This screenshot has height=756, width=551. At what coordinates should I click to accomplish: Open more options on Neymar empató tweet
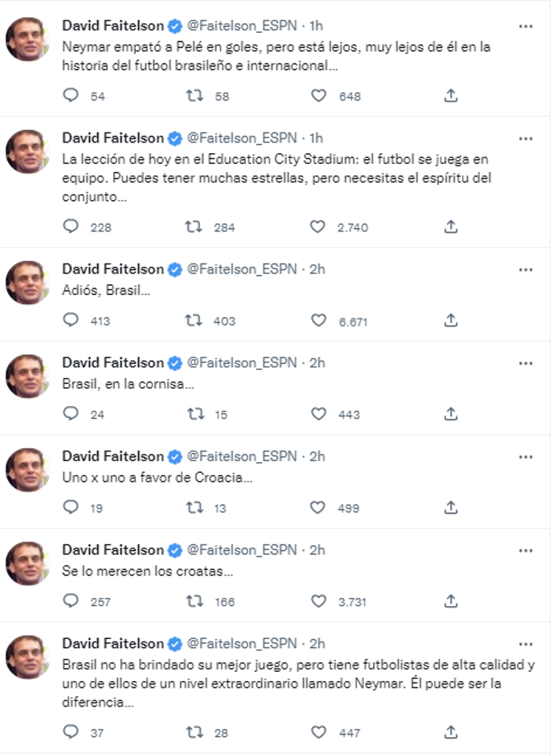point(525,26)
